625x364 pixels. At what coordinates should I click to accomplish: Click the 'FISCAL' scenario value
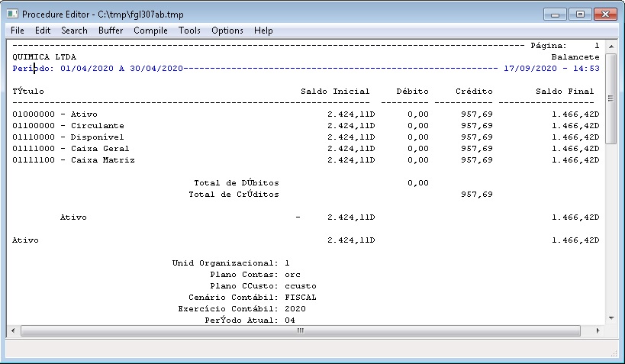pos(301,298)
